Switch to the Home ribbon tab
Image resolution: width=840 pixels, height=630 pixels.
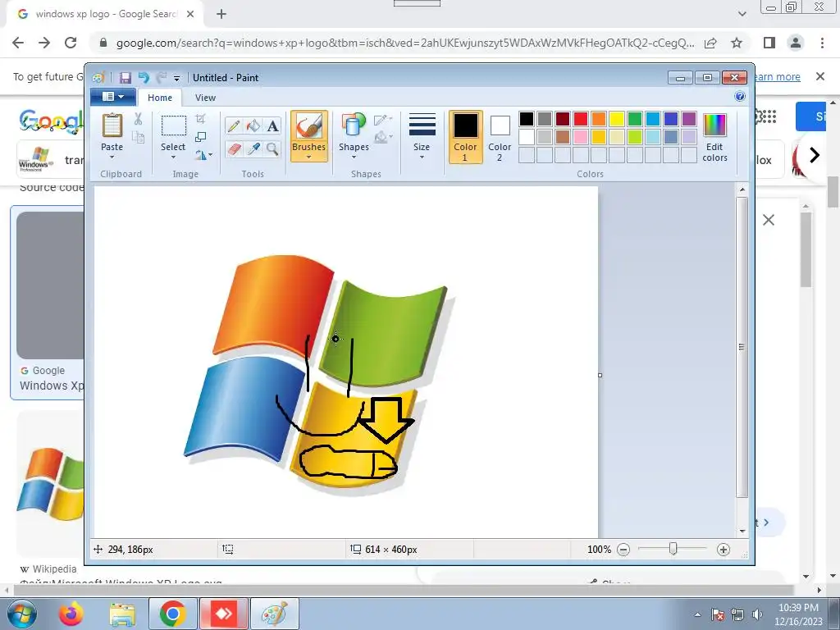point(160,98)
